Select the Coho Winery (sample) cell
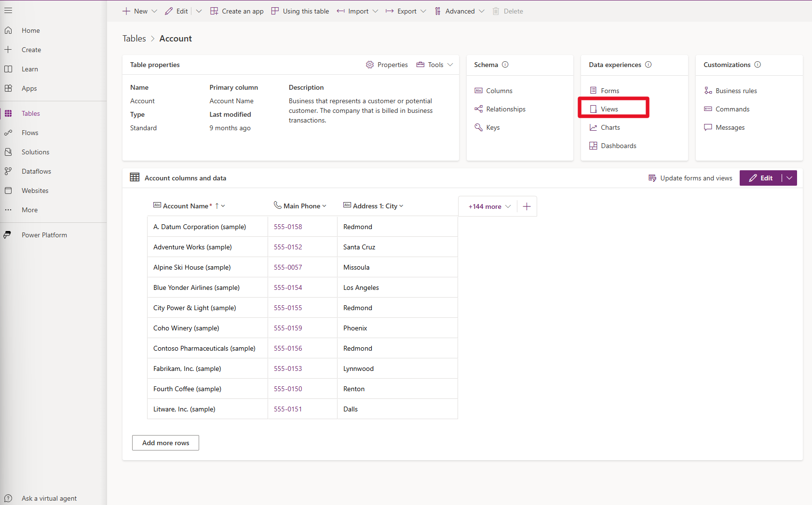812x505 pixels. 186,328
